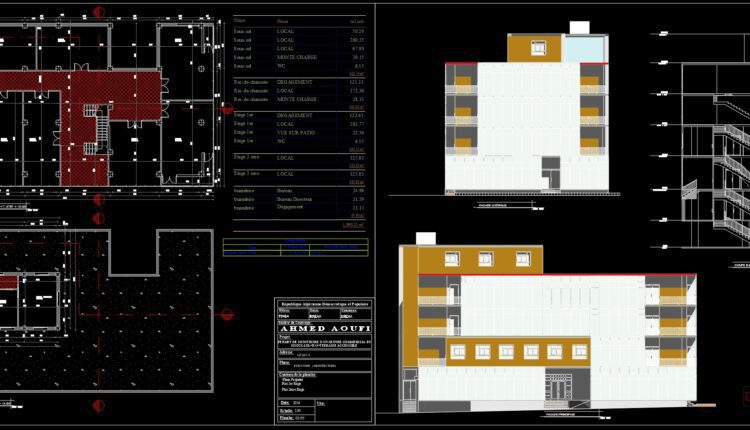750x430 pixels.
Task: Select the Echelle label in title block
Action: tap(287, 410)
